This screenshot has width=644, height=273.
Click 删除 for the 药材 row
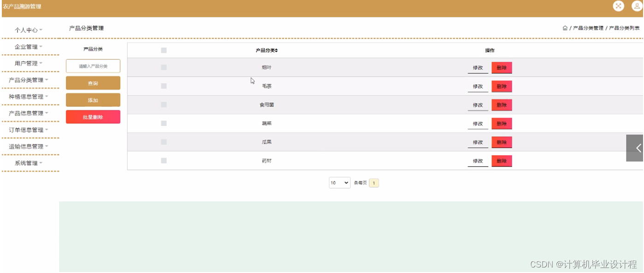pos(502,161)
